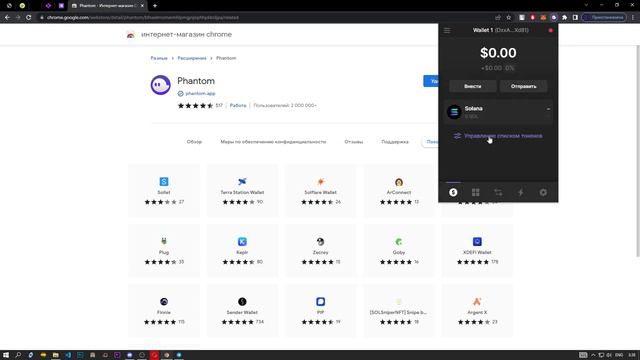Click the PIP extension icon
Image resolution: width=640 pixels, height=360 pixels.
[320, 301]
